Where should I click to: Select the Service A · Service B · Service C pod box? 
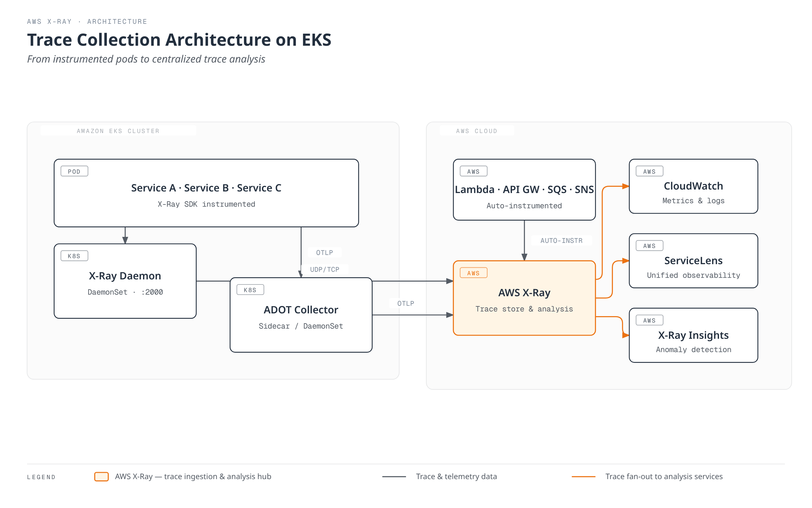pyautogui.click(x=206, y=193)
